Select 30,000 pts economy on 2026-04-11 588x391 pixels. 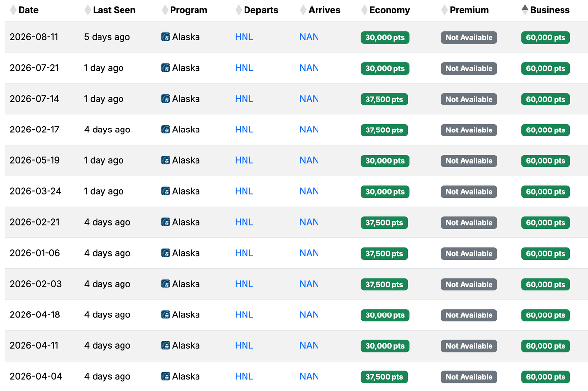(x=385, y=346)
